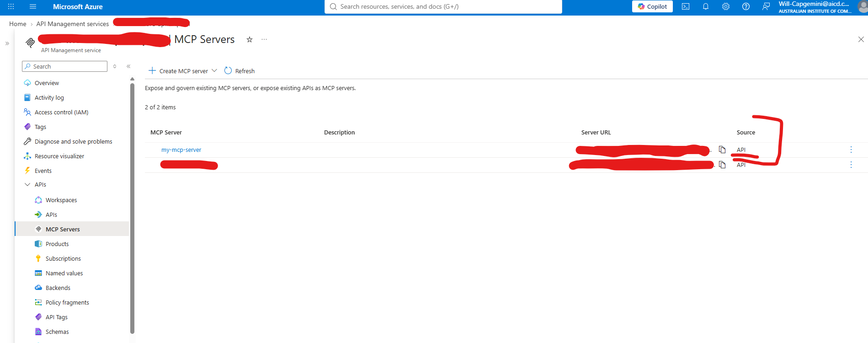This screenshot has height=343, width=868.
Task: Click the Source column header
Action: coord(746,133)
